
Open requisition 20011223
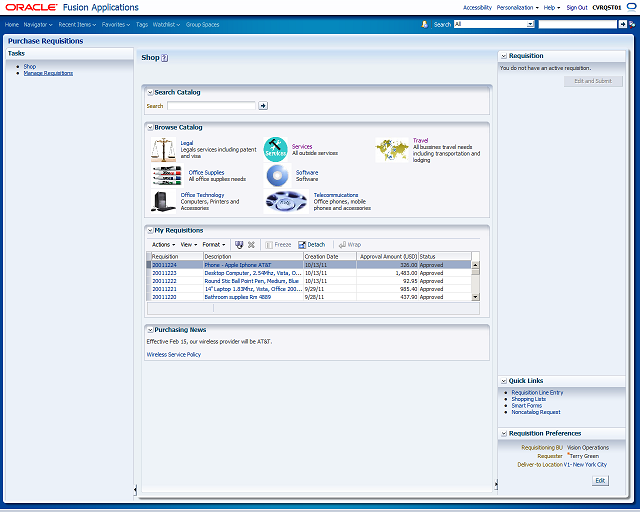(x=164, y=273)
